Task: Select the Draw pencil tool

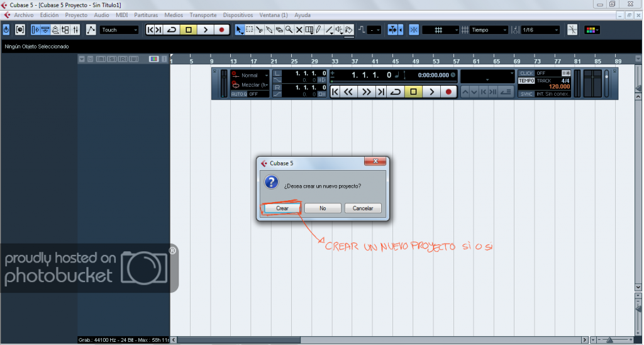Action: pyautogui.click(x=319, y=30)
